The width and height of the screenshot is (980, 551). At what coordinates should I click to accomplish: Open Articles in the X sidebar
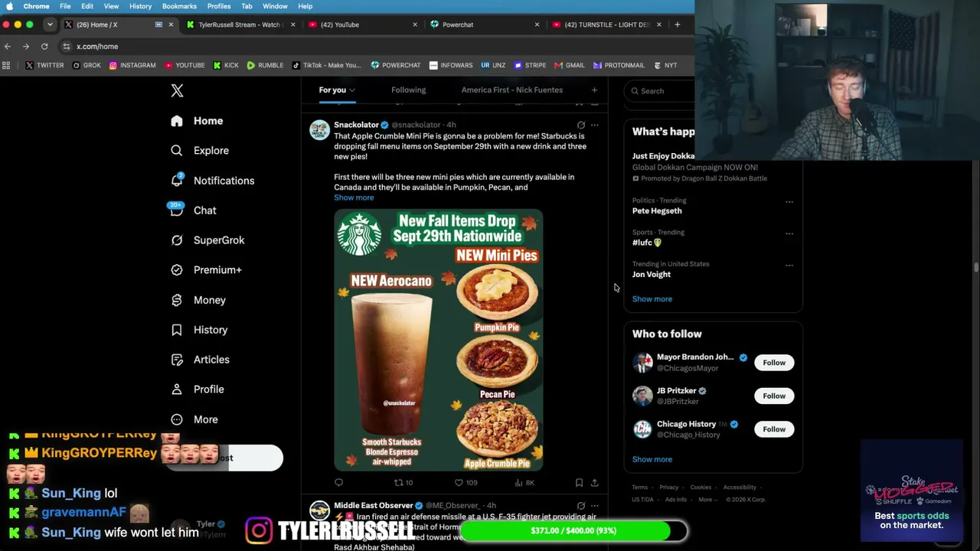pyautogui.click(x=200, y=360)
